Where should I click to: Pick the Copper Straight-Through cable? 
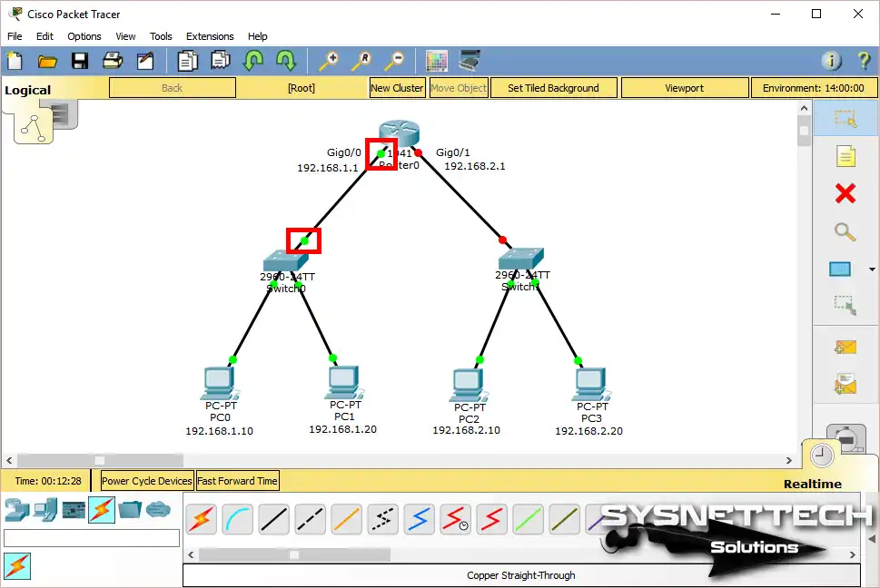tap(274, 519)
